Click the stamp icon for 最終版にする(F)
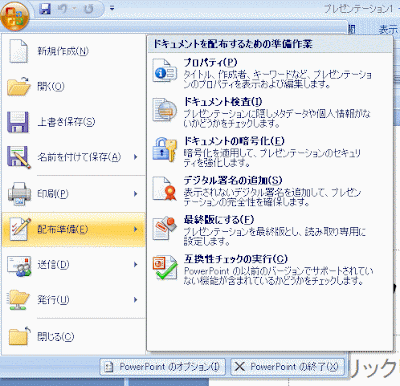400x386 pixels. pos(165,228)
